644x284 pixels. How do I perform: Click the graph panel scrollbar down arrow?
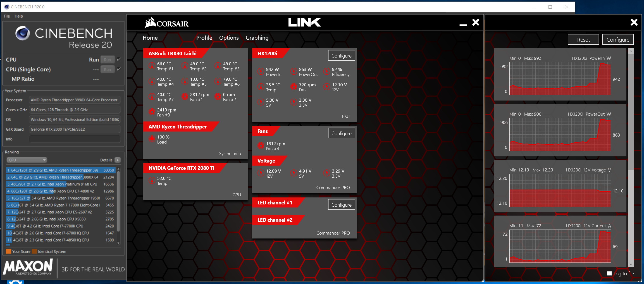click(631, 264)
